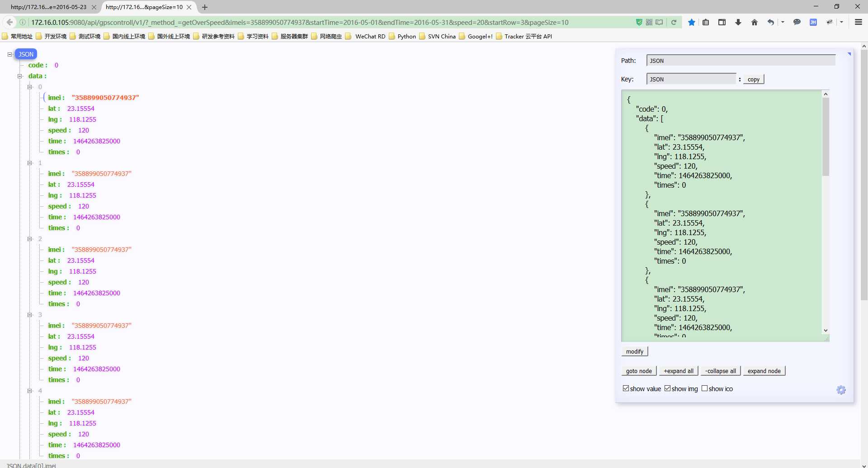The image size is (868, 468).
Task: Click the browser back arrow button
Action: pos(9,22)
